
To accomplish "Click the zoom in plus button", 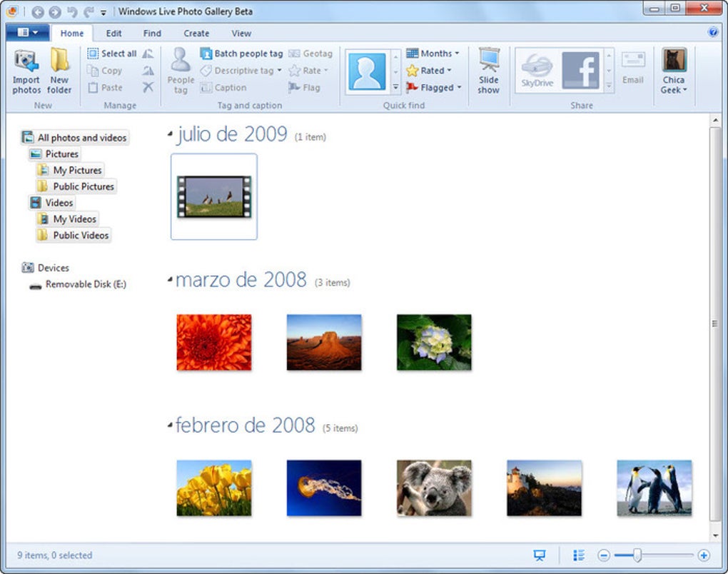I will [x=704, y=555].
